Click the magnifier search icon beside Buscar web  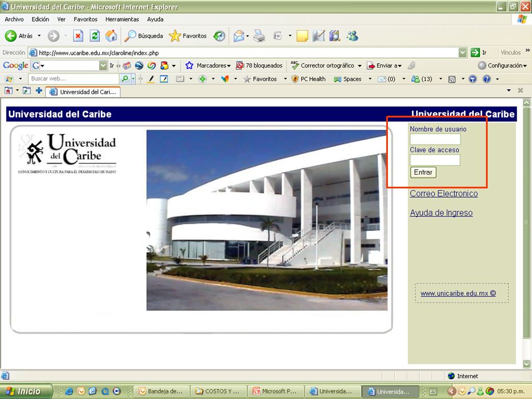(125, 79)
